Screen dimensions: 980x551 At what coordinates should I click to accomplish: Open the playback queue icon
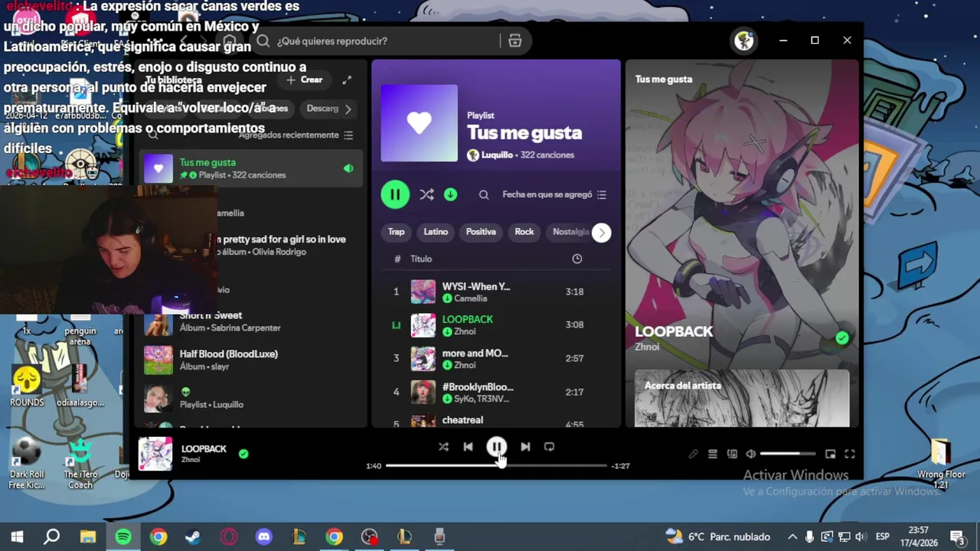pos(713,454)
